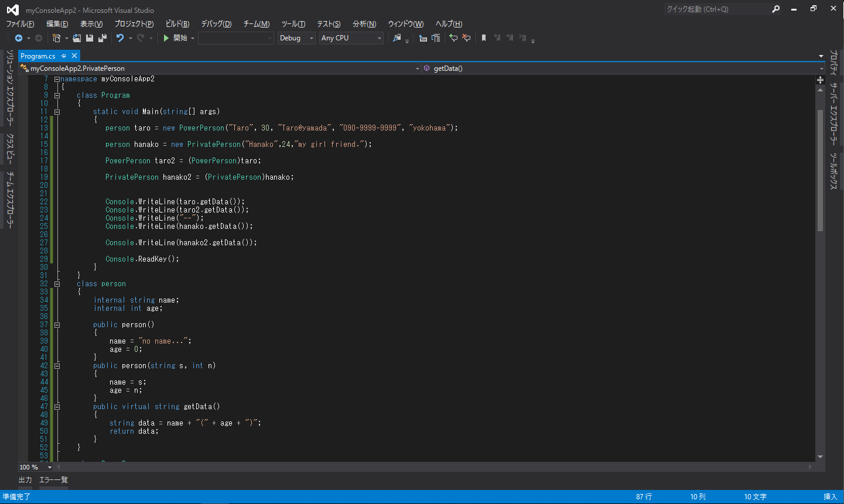Open the テスト(S) menu
The width and height of the screenshot is (844, 504).
coord(329,24)
